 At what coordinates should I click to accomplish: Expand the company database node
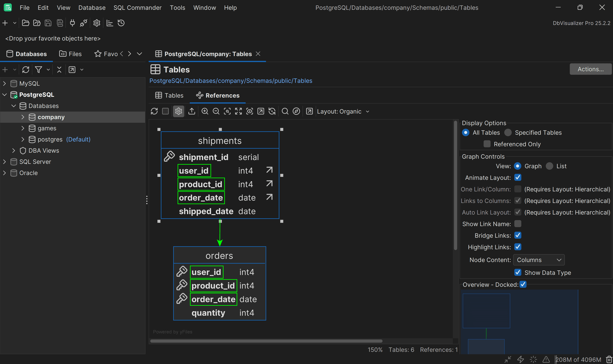tap(23, 117)
